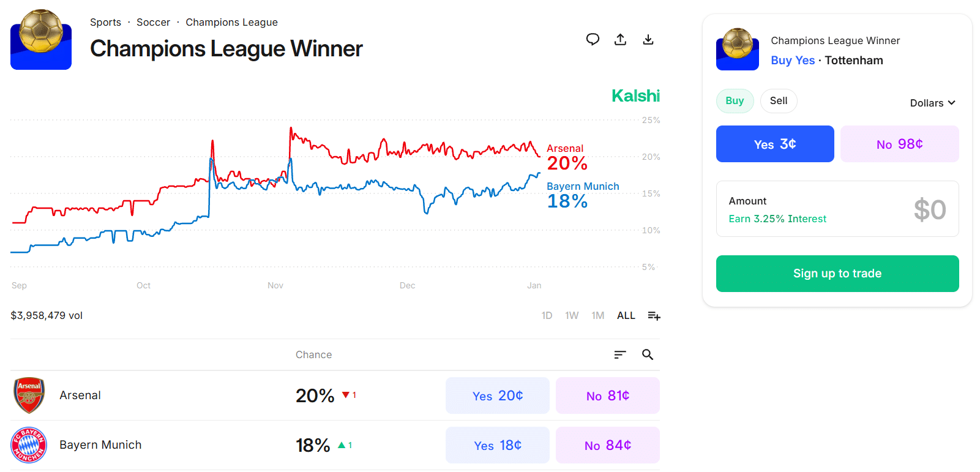Buy Yes 20¢ on Arsenal
Viewport: 980px width, 472px height.
click(x=497, y=395)
